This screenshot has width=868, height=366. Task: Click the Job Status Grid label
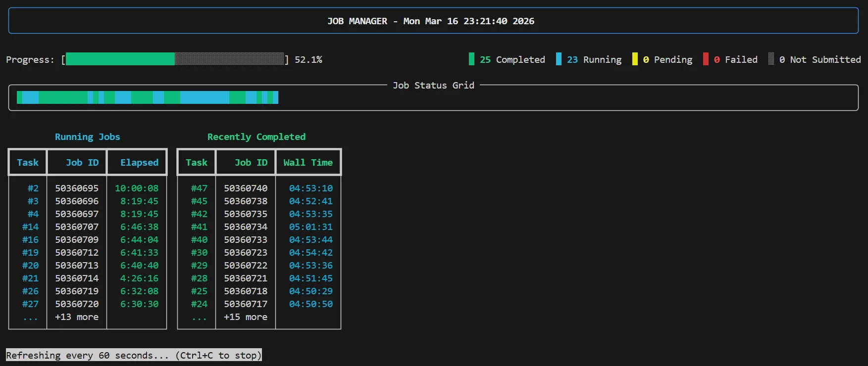433,86
